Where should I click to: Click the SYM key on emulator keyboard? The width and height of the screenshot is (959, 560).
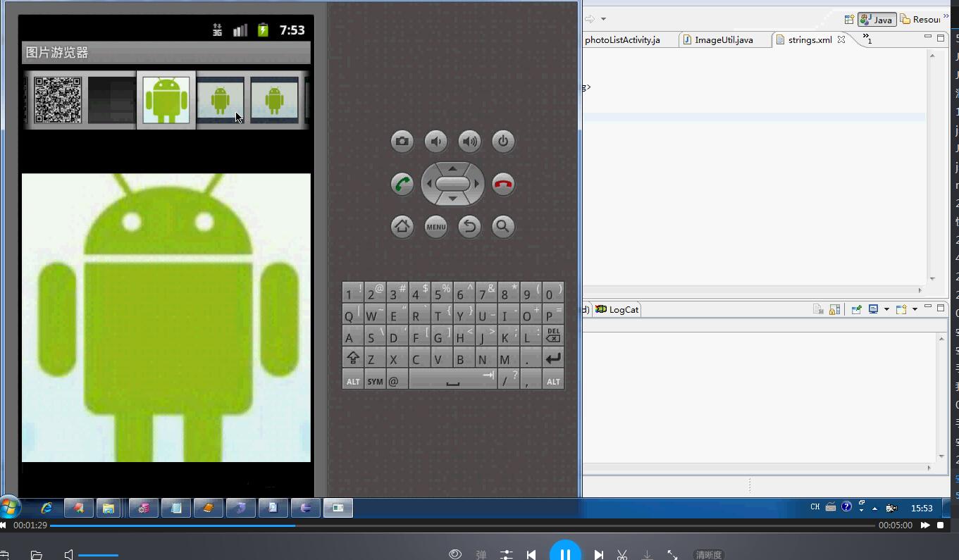pyautogui.click(x=375, y=380)
